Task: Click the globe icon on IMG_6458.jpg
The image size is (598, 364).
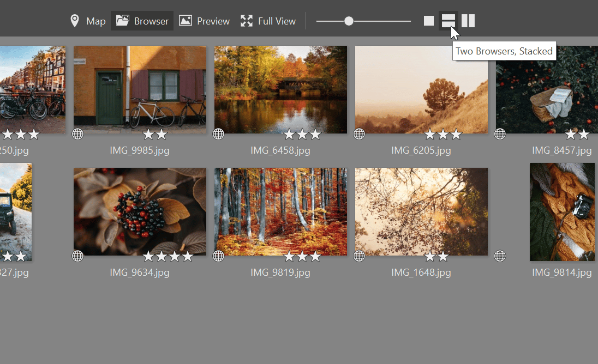Action: pos(219,134)
